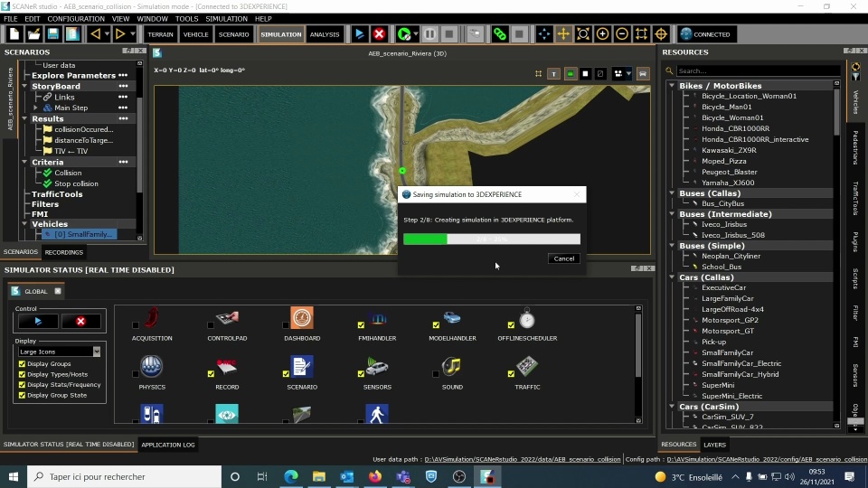The image size is (868, 488).
Task: Click the ANALYSIS mode button
Action: (x=325, y=34)
